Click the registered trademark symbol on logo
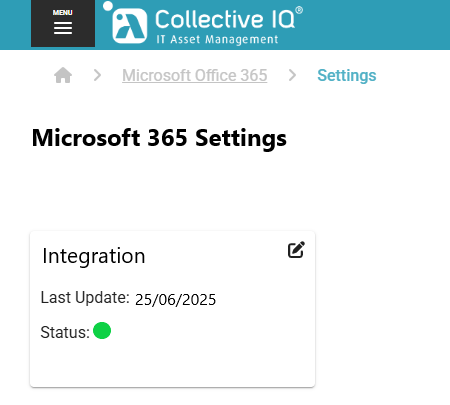 coord(299,10)
